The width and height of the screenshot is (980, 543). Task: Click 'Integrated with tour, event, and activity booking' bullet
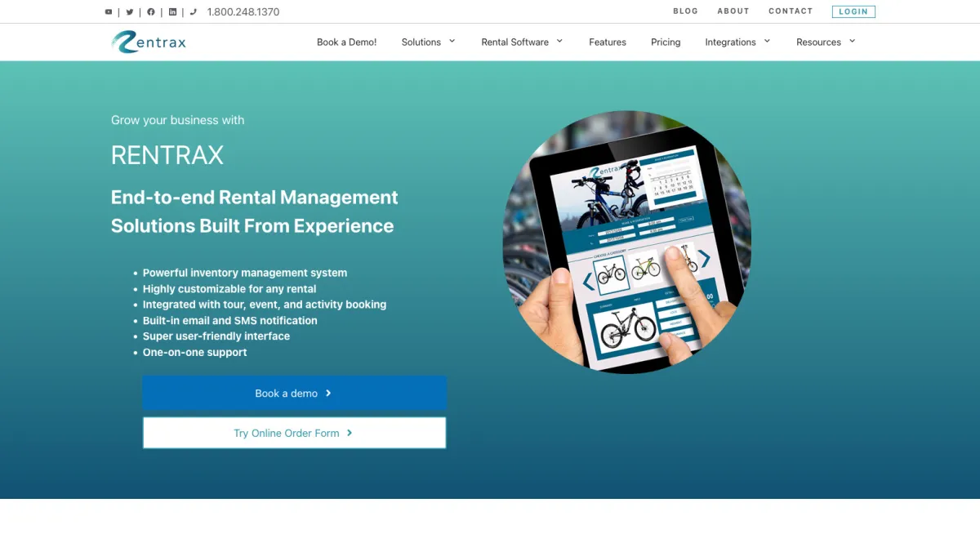point(265,305)
